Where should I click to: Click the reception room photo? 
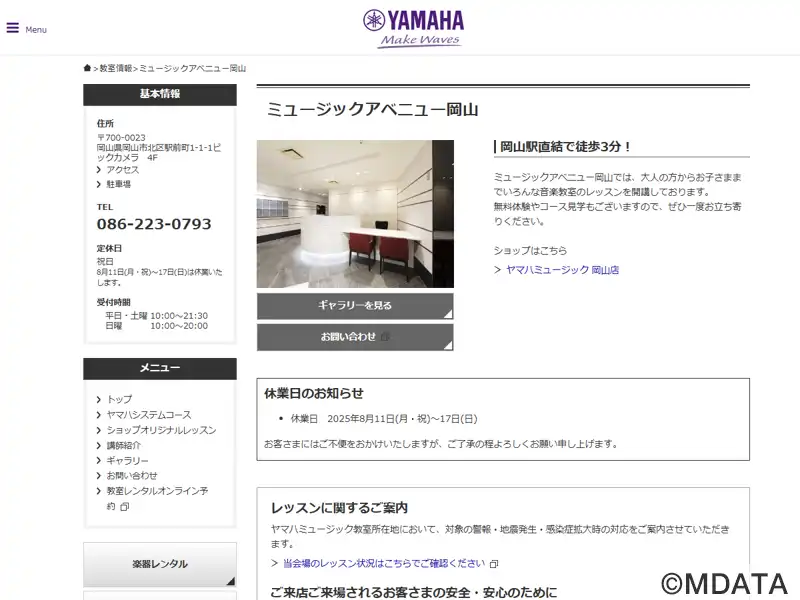[355, 214]
